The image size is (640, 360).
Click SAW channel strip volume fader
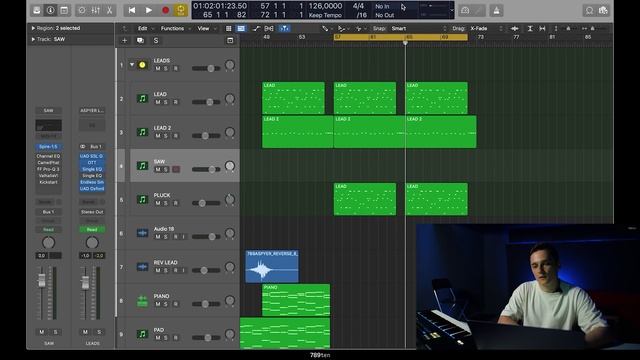coord(42,280)
